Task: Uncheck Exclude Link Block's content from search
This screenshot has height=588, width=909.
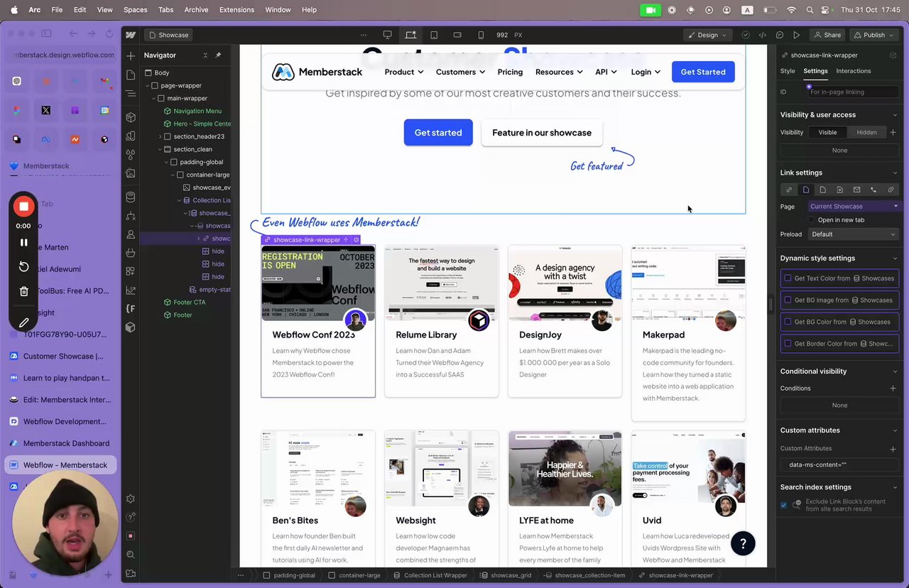Action: click(784, 505)
